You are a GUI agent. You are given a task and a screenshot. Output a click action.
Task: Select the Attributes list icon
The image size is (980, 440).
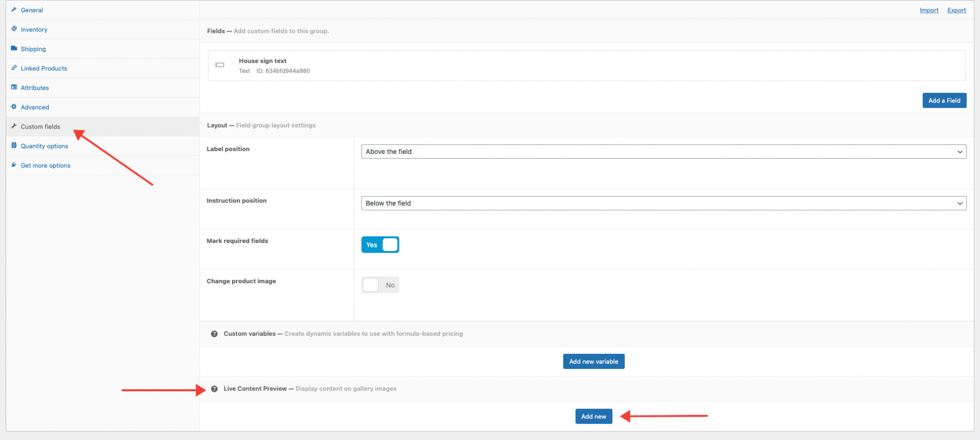(x=14, y=88)
